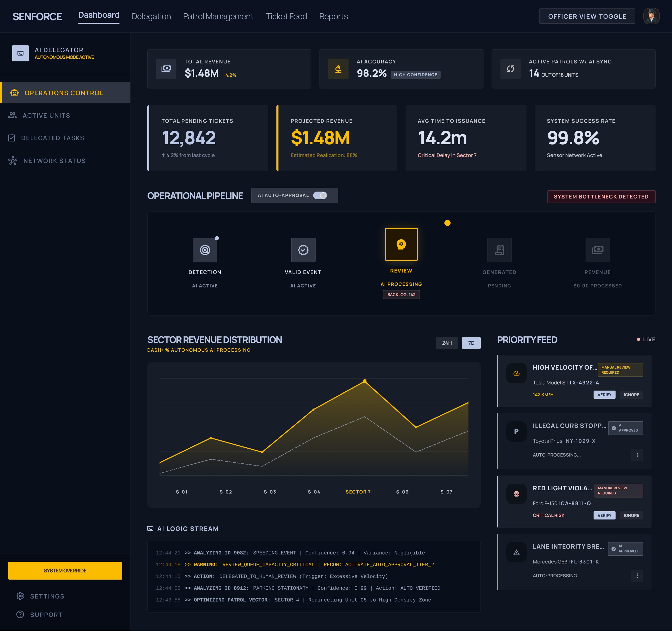This screenshot has width=672, height=631.
Task: Ignore the Ford F-150 red light violation
Action: tap(631, 515)
